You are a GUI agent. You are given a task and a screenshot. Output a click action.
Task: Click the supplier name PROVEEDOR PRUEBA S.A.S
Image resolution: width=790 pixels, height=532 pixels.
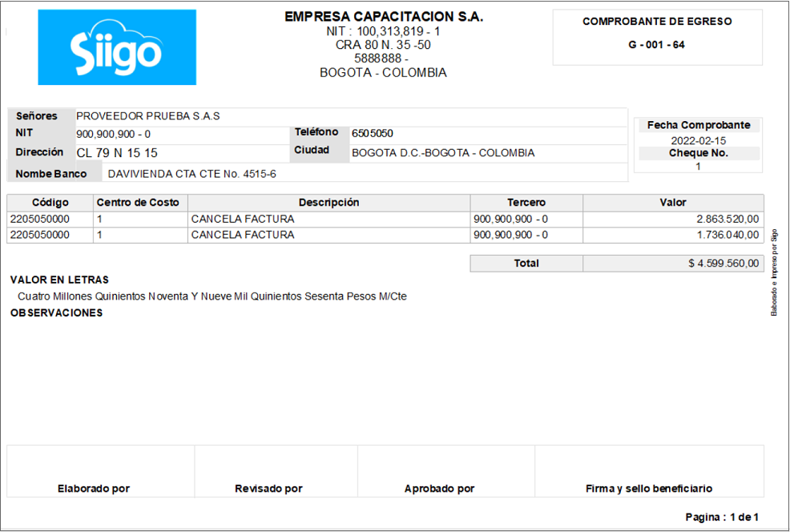tap(147, 116)
